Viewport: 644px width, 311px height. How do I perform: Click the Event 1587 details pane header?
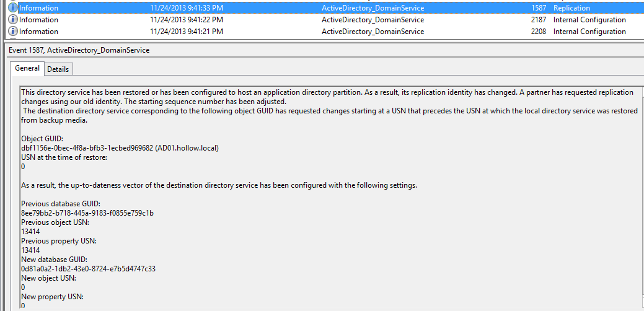click(x=79, y=50)
